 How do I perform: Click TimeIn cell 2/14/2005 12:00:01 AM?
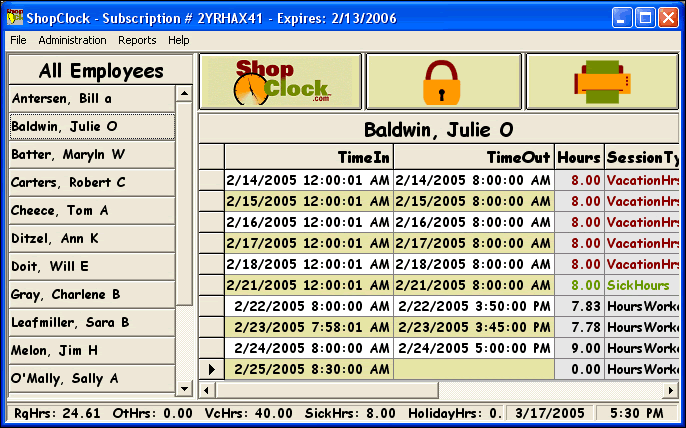pos(309,180)
